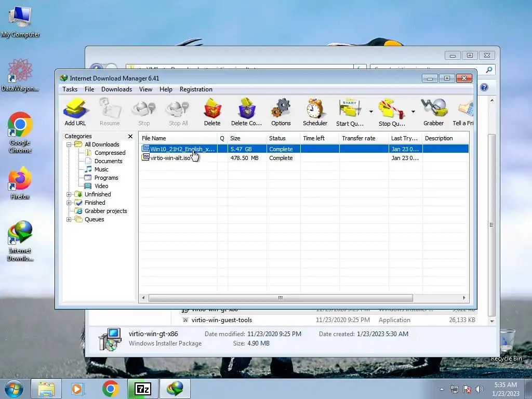Sort by Description column header

pyautogui.click(x=445, y=138)
